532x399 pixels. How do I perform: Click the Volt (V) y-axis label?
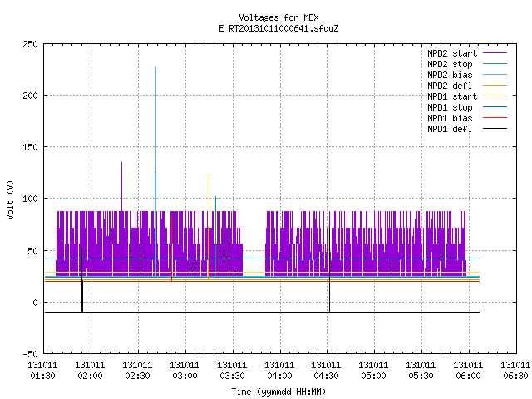[x=10, y=199]
